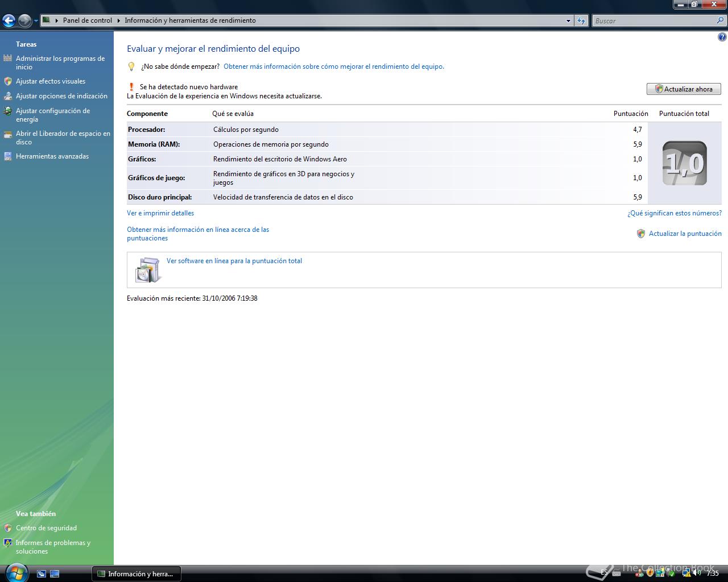728x582 pixels.
Task: Click the ES language indicator
Action: coord(604,573)
